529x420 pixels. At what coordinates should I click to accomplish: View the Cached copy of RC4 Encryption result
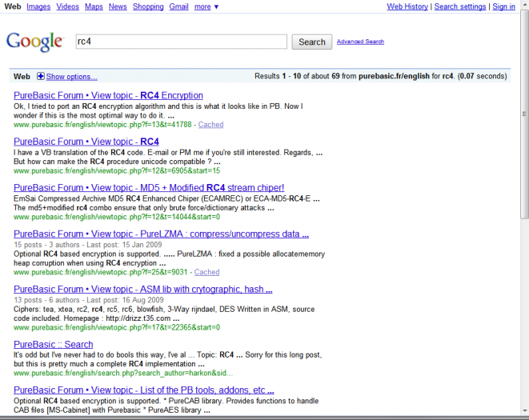[x=210, y=125]
